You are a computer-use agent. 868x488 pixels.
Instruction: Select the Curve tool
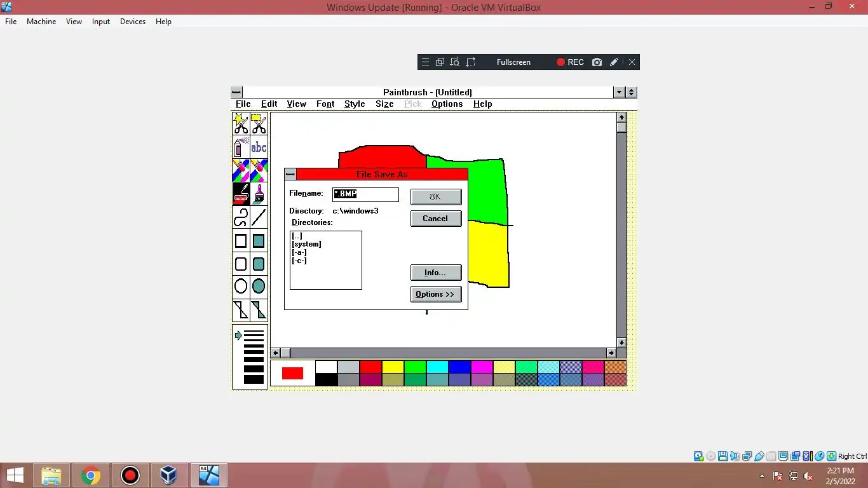(241, 217)
